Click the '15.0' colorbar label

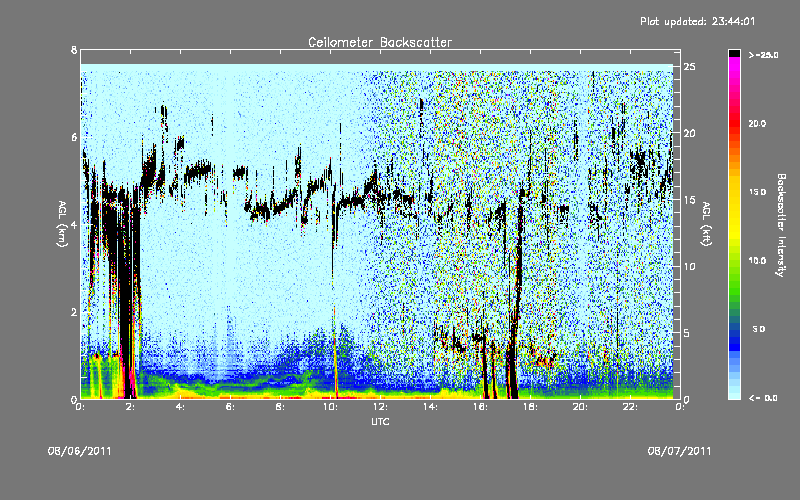point(757,192)
